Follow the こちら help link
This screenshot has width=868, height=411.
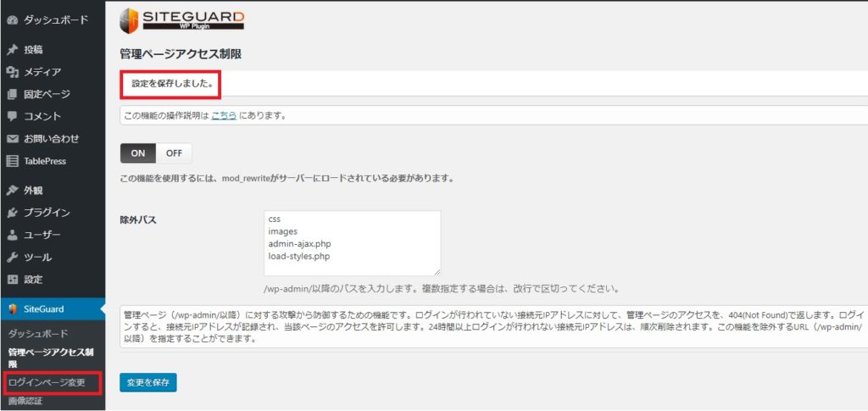click(x=224, y=115)
